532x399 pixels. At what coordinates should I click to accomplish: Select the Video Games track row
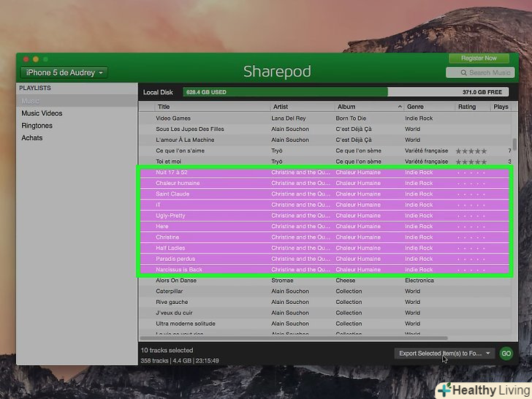(x=173, y=118)
